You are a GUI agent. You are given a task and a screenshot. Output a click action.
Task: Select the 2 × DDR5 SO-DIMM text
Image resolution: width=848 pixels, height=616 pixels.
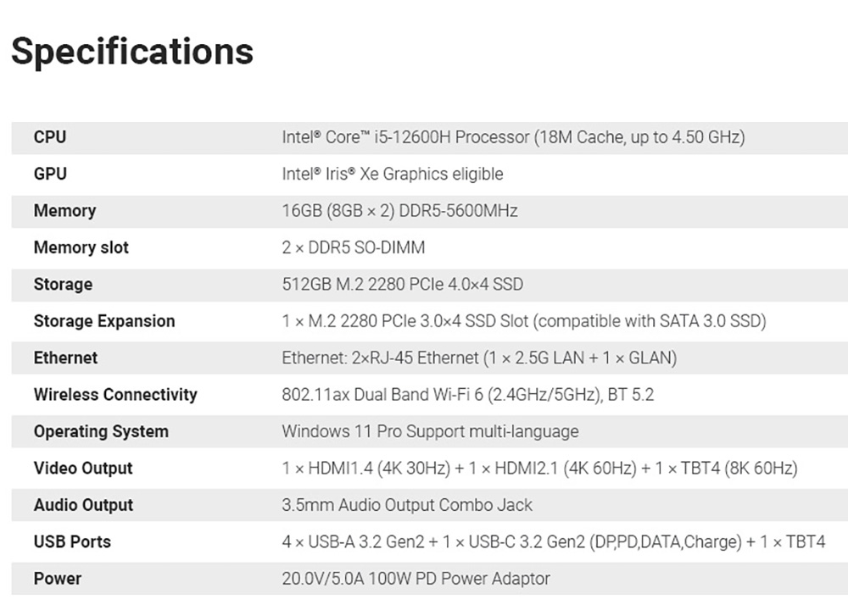point(354,247)
